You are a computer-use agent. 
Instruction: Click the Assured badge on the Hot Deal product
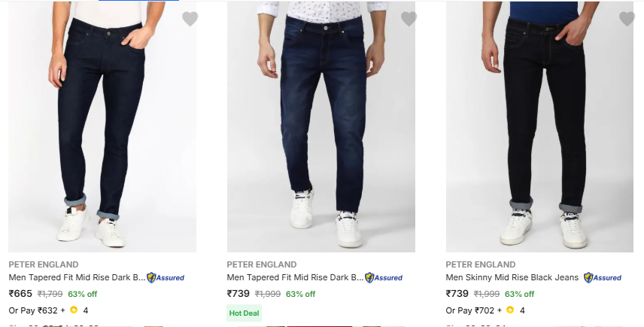pyautogui.click(x=384, y=278)
